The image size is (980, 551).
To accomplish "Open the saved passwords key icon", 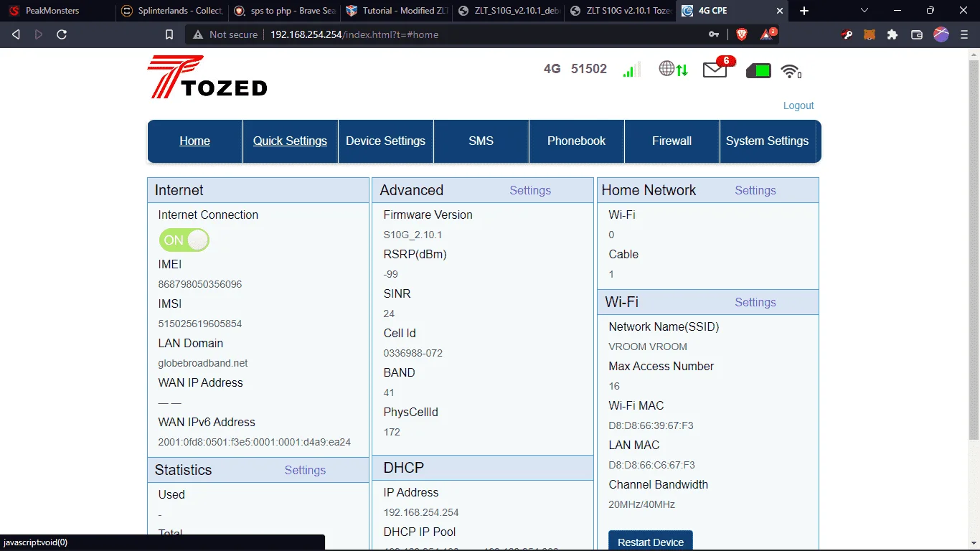I will pyautogui.click(x=714, y=34).
